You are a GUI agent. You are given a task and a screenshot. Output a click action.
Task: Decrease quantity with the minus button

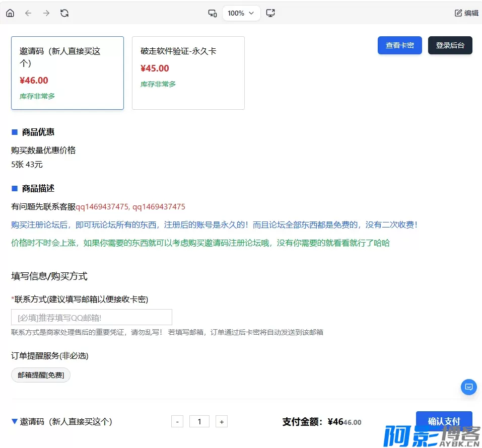click(x=177, y=422)
